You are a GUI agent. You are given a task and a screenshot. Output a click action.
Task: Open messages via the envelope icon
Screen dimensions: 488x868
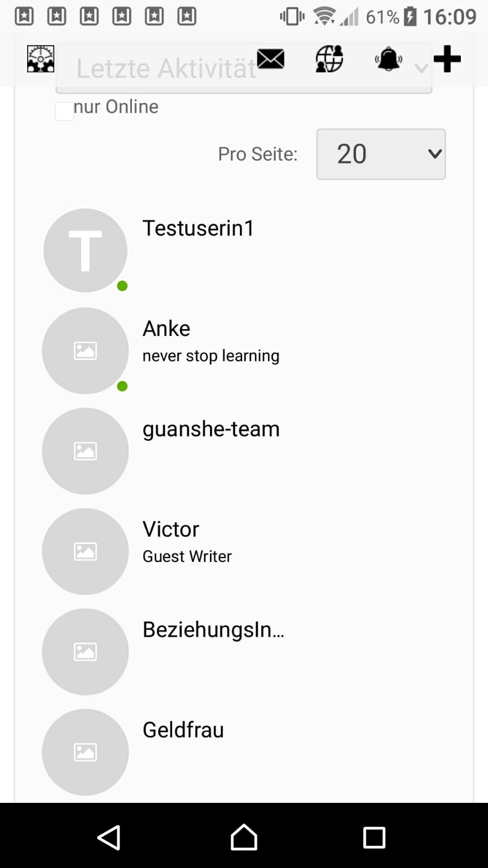click(270, 59)
